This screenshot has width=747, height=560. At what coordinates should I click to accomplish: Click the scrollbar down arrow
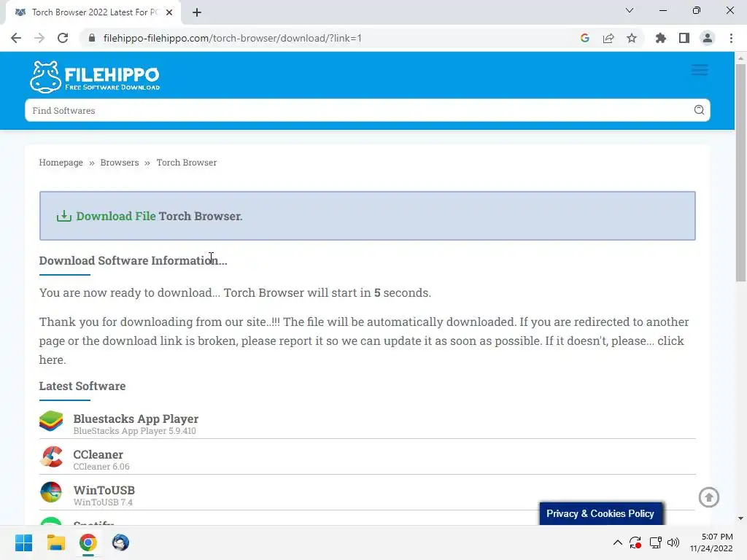click(740, 518)
